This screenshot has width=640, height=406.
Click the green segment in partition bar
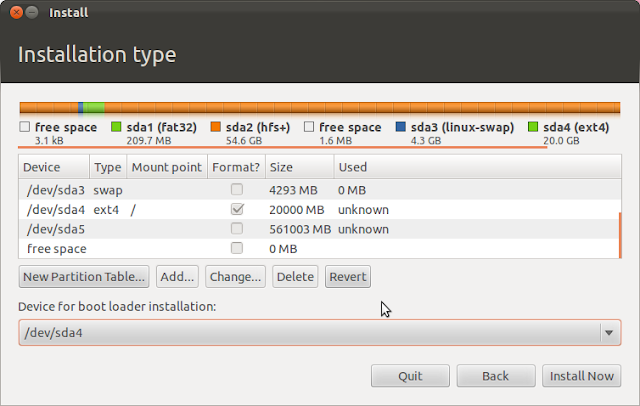pos(94,108)
